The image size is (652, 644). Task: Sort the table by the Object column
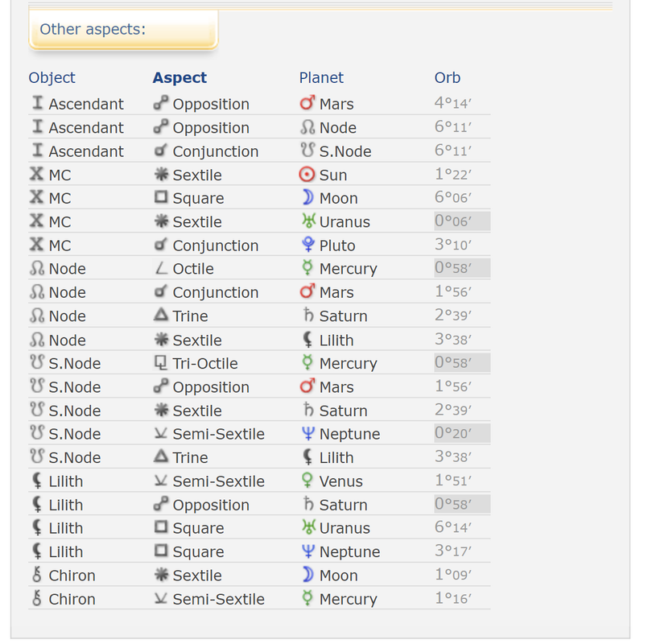click(52, 78)
